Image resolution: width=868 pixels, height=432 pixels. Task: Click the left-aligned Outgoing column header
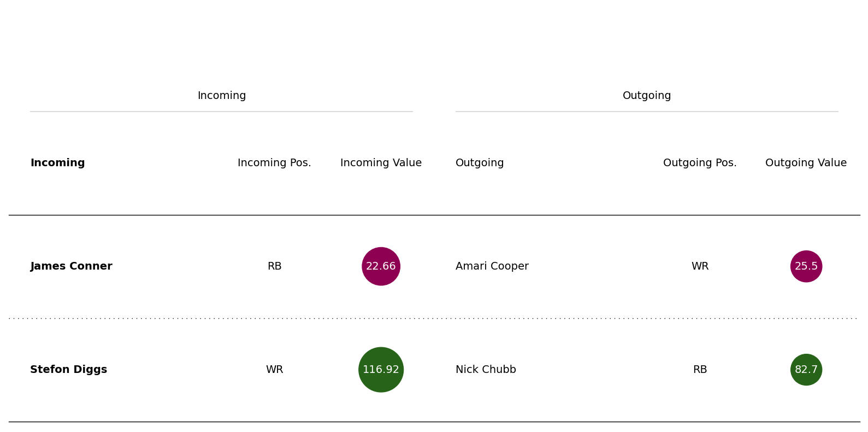[x=480, y=163]
